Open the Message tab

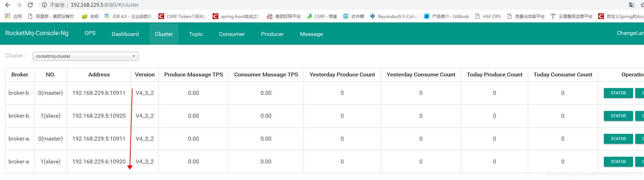pyautogui.click(x=311, y=34)
